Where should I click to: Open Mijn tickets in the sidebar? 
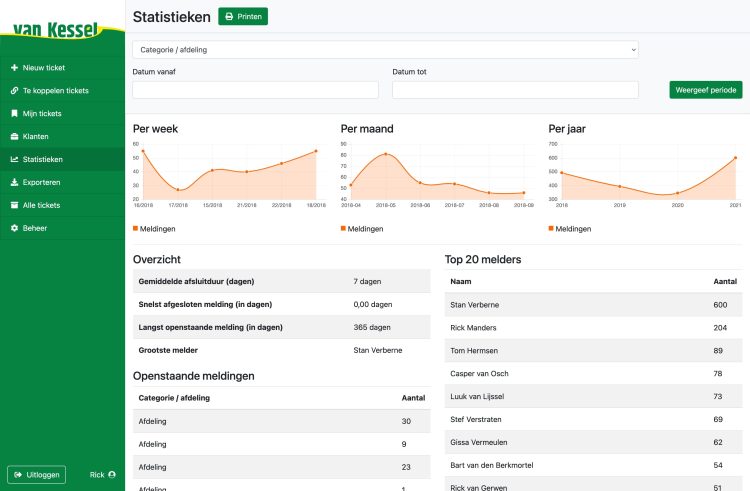[x=62, y=114]
